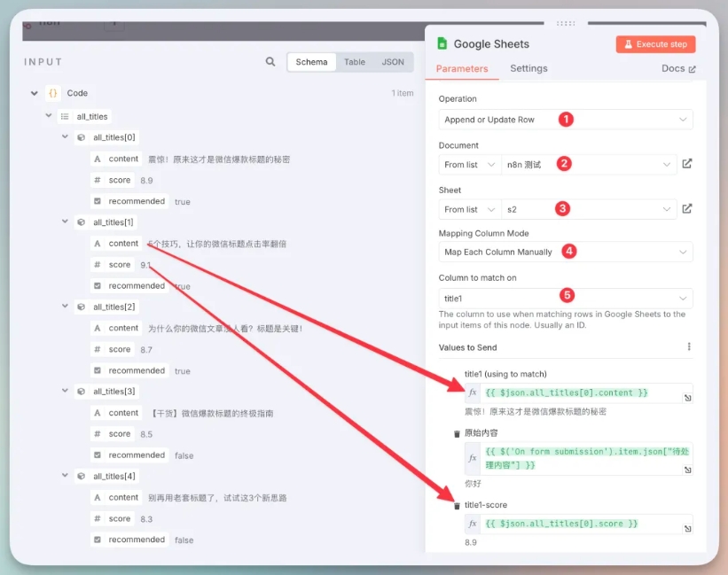Image resolution: width=728 pixels, height=575 pixels.
Task: Click the all_titles[3] label in the tree
Action: 114,392
